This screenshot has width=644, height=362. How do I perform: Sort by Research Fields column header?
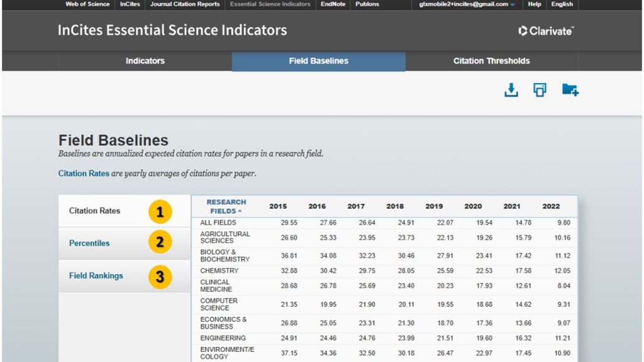click(x=226, y=206)
